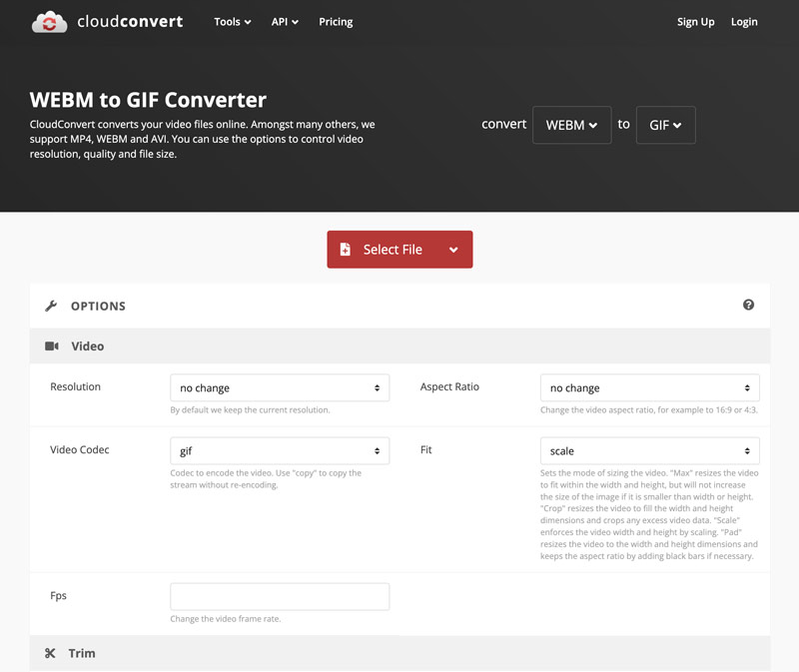This screenshot has width=799, height=672.
Task: Expand the Select File source arrow
Action: click(453, 250)
